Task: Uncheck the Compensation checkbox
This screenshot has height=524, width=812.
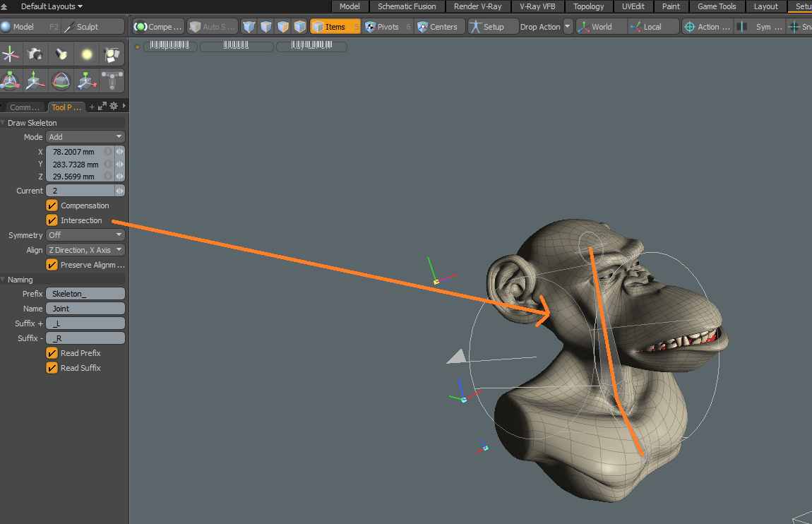Action: (52, 206)
